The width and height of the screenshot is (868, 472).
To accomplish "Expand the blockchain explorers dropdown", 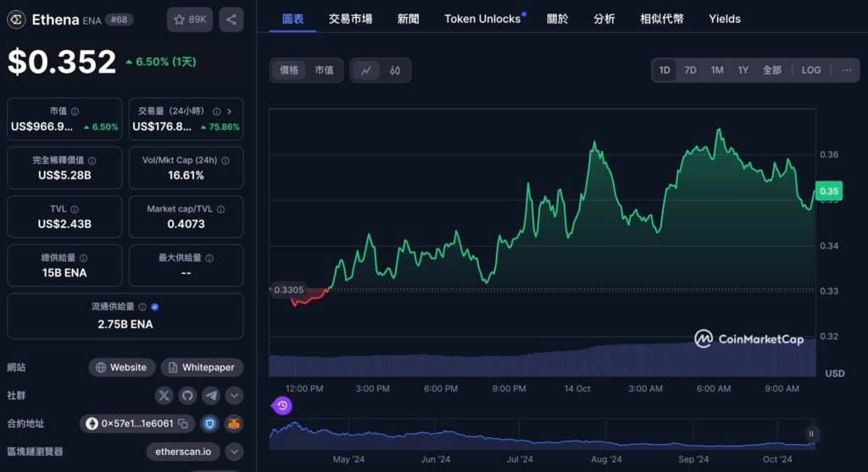I will click(x=234, y=452).
